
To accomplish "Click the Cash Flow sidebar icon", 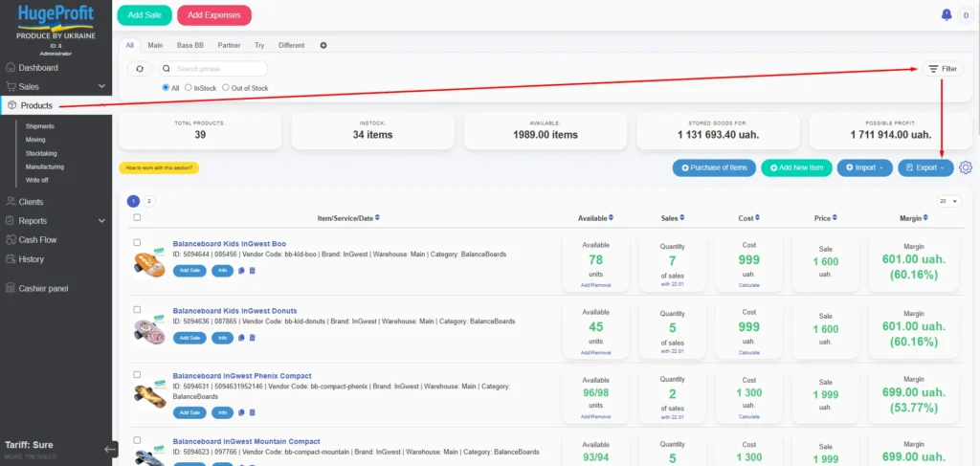I will click(11, 240).
